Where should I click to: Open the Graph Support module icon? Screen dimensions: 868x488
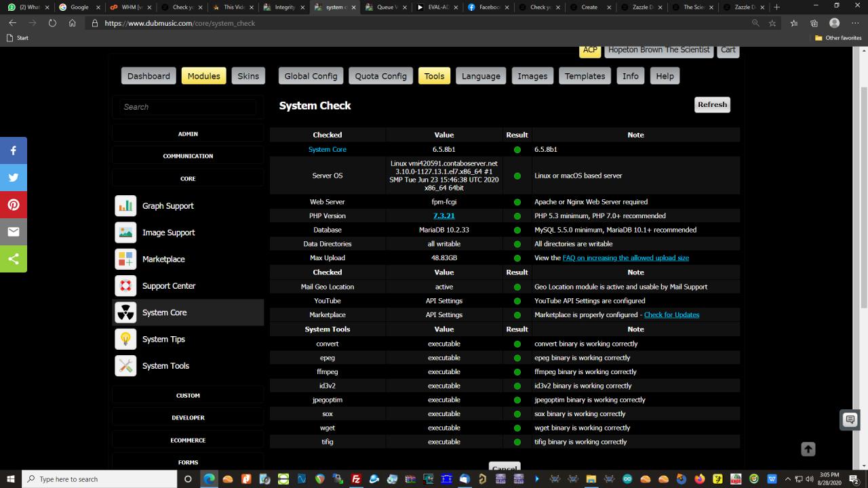125,206
